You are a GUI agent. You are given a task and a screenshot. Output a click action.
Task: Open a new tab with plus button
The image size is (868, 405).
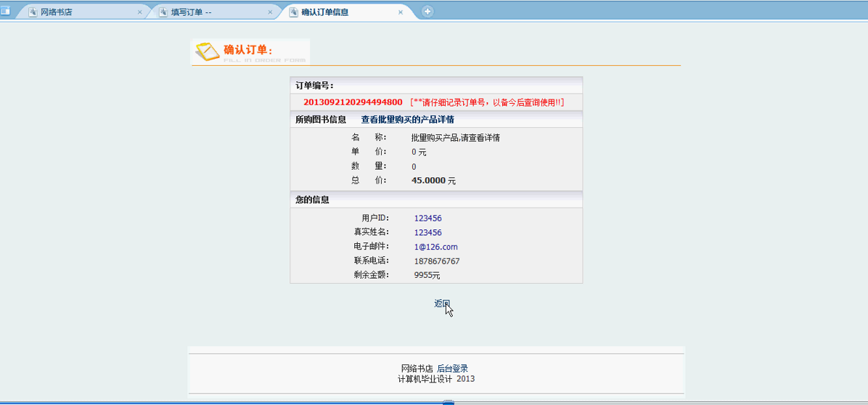click(x=427, y=11)
